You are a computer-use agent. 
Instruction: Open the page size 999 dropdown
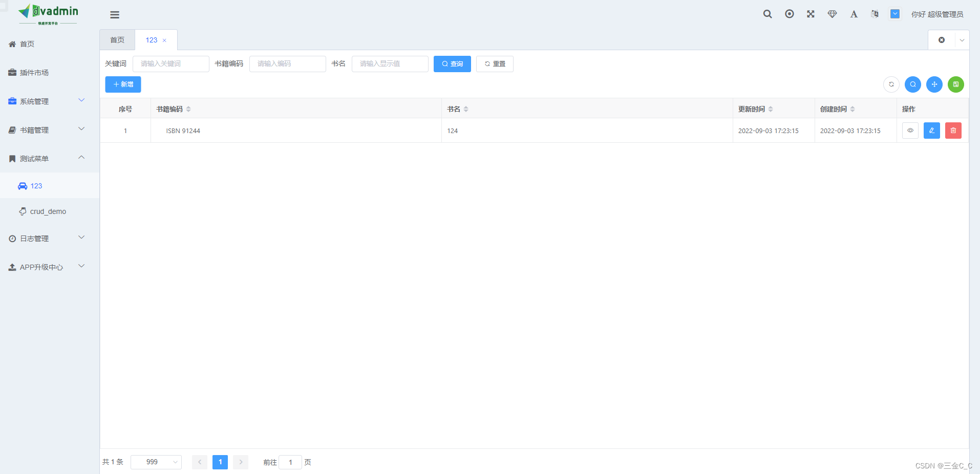click(156, 462)
